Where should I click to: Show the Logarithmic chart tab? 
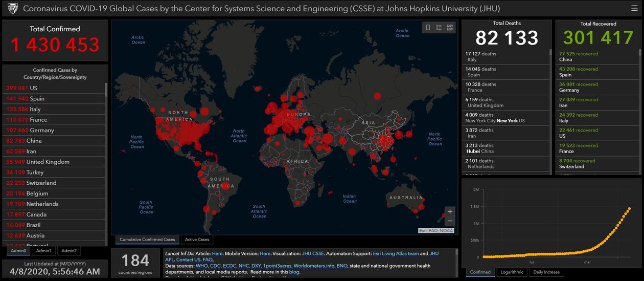click(x=512, y=272)
